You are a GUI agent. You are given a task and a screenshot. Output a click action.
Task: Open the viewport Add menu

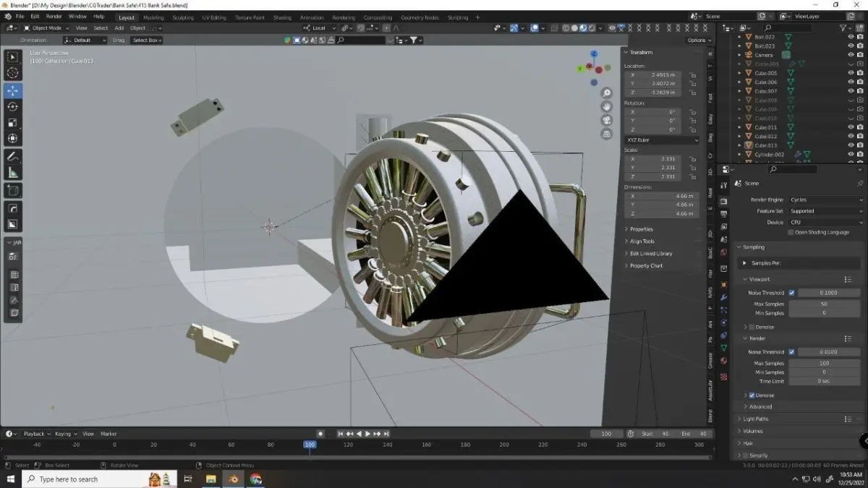[119, 28]
